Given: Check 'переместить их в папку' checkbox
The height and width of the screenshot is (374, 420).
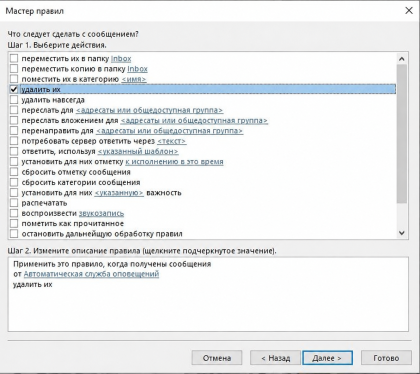Looking at the screenshot, I should coord(14,58).
